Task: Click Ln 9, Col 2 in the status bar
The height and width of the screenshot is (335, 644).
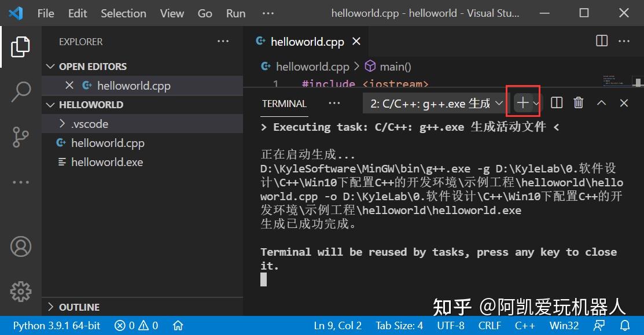Action: (337, 325)
